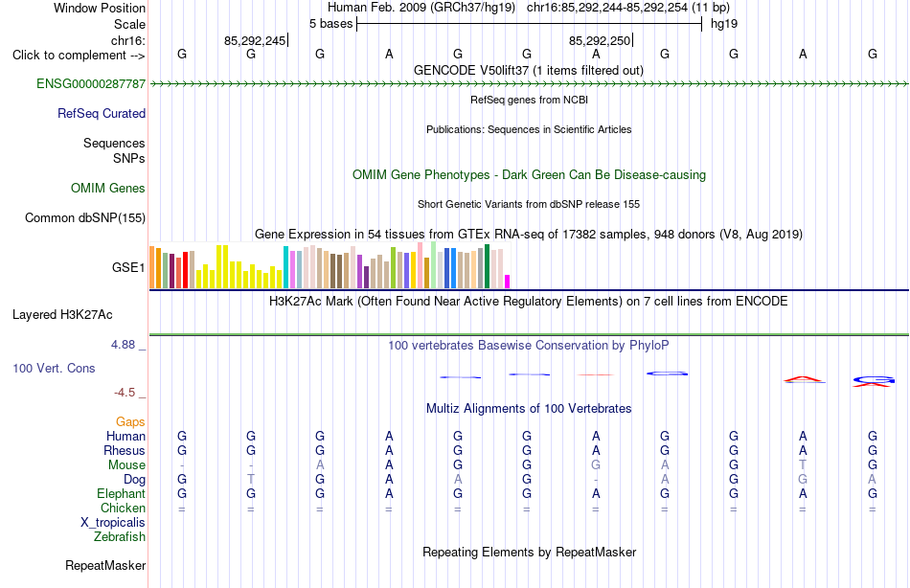Click the Gaps row label
Viewport: 910px width, 588px height.
tap(130, 422)
